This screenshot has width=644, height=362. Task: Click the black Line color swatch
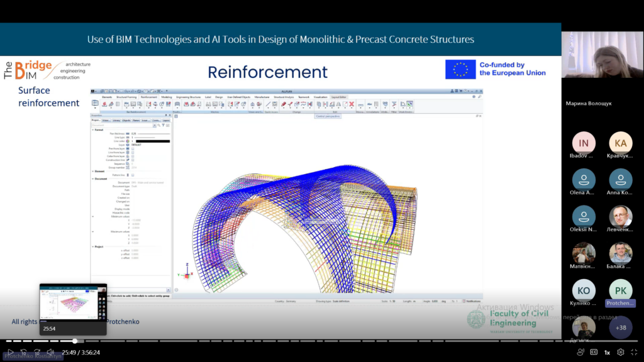pyautogui.click(x=151, y=141)
